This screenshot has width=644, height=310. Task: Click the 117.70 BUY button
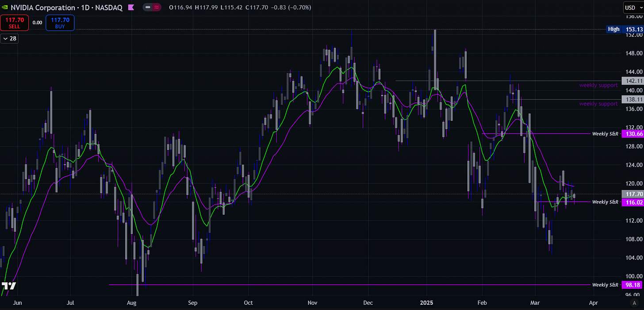coord(60,23)
